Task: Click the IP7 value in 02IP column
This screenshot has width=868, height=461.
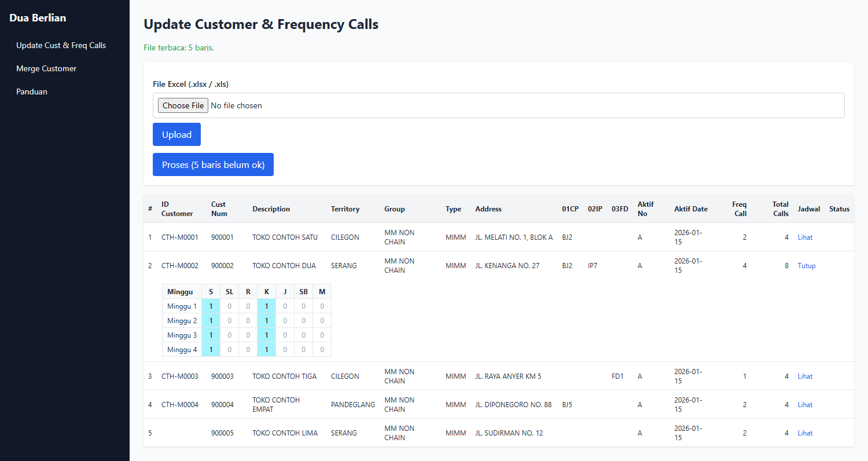Action: [593, 266]
